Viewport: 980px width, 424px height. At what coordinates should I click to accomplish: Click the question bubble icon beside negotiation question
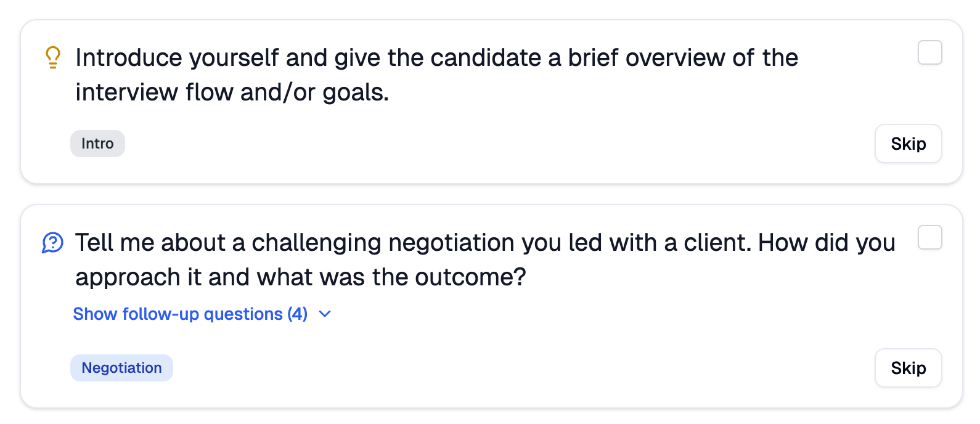coord(53,242)
